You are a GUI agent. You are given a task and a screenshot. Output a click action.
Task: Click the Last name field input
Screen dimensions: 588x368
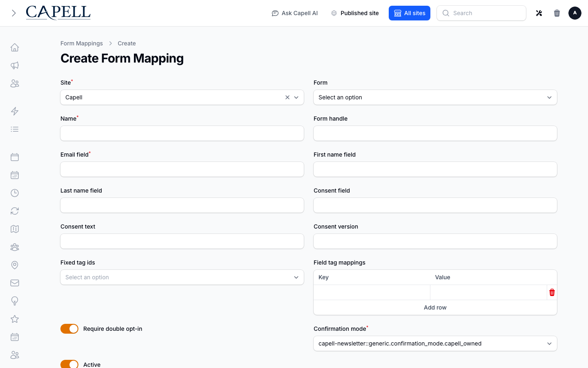pos(182,205)
